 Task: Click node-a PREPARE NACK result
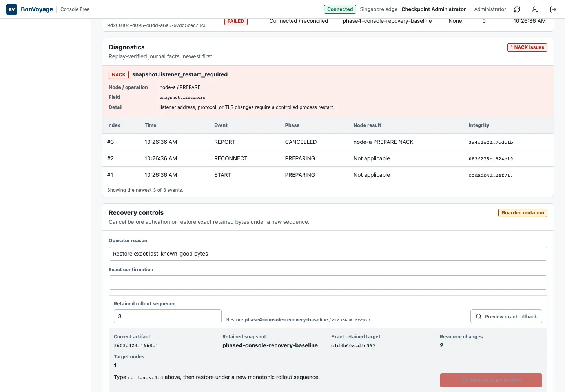pos(383,142)
